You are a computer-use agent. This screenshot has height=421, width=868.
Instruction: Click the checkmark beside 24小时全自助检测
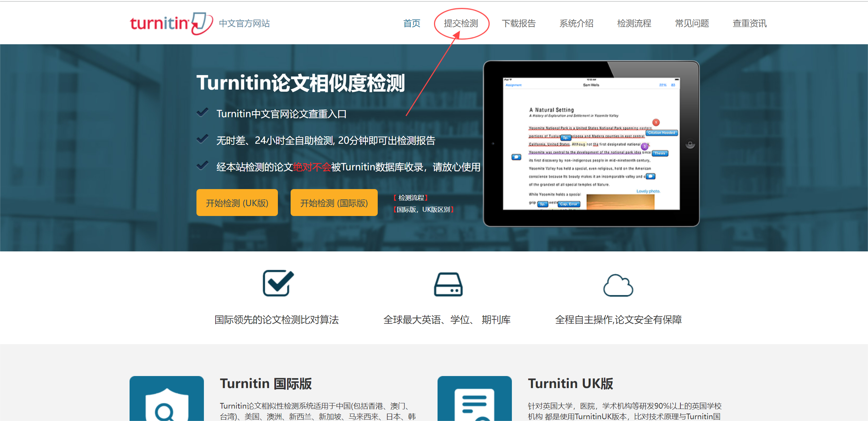click(x=202, y=139)
